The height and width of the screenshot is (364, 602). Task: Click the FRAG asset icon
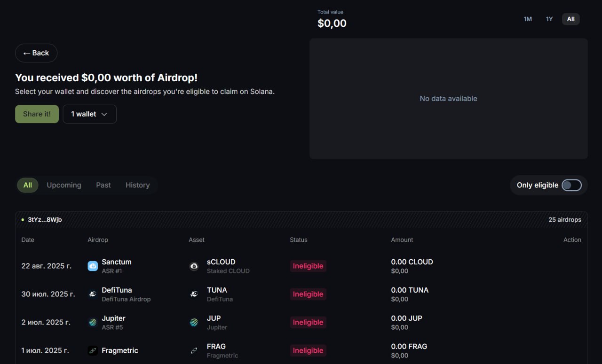[194, 351]
